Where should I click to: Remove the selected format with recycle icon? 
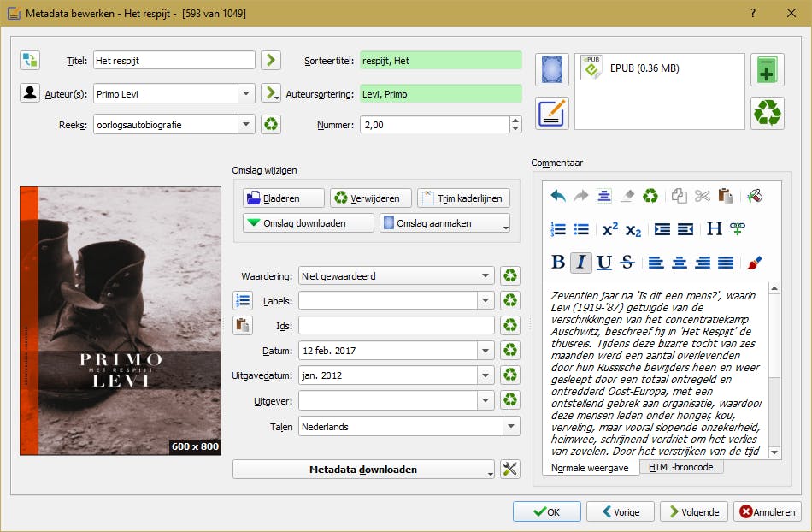(x=767, y=113)
